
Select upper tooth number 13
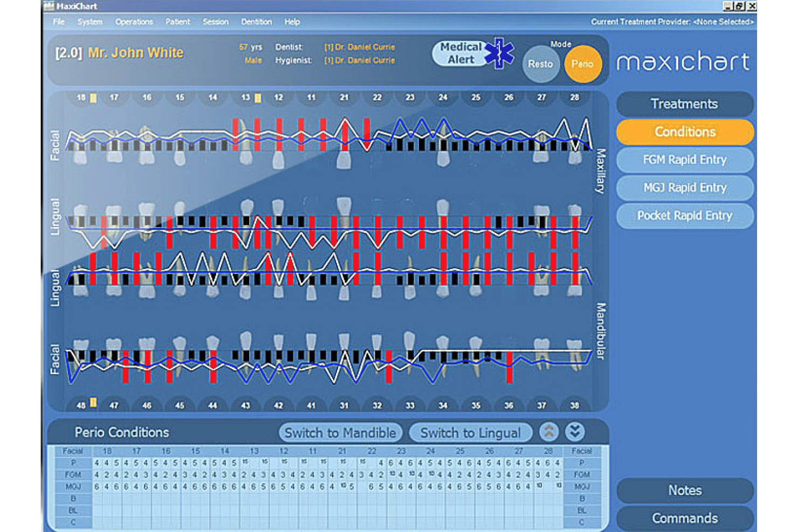click(x=245, y=98)
